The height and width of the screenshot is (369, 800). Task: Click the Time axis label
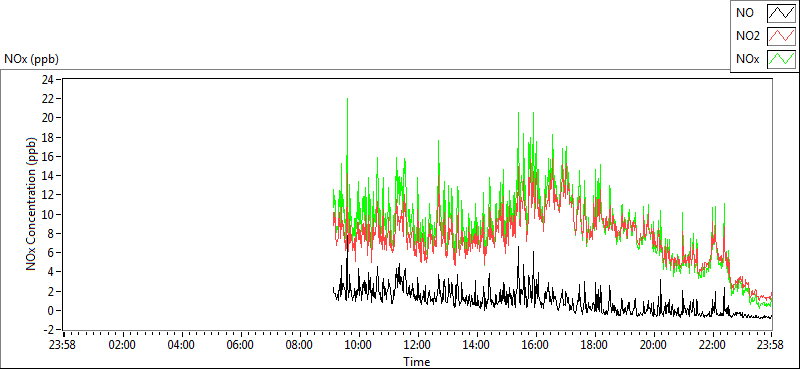click(417, 362)
